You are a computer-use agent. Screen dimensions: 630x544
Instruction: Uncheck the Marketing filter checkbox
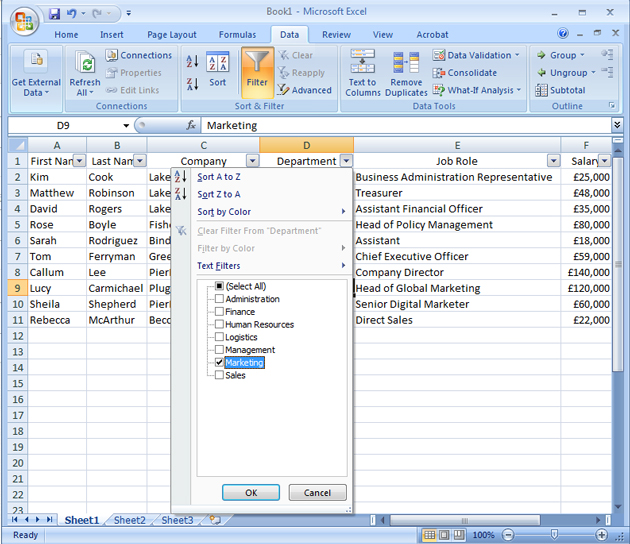point(219,363)
